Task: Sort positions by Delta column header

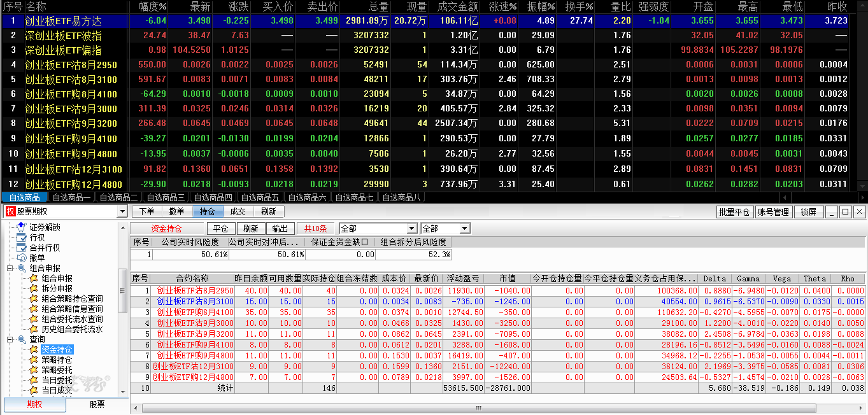Action: pyautogui.click(x=715, y=278)
